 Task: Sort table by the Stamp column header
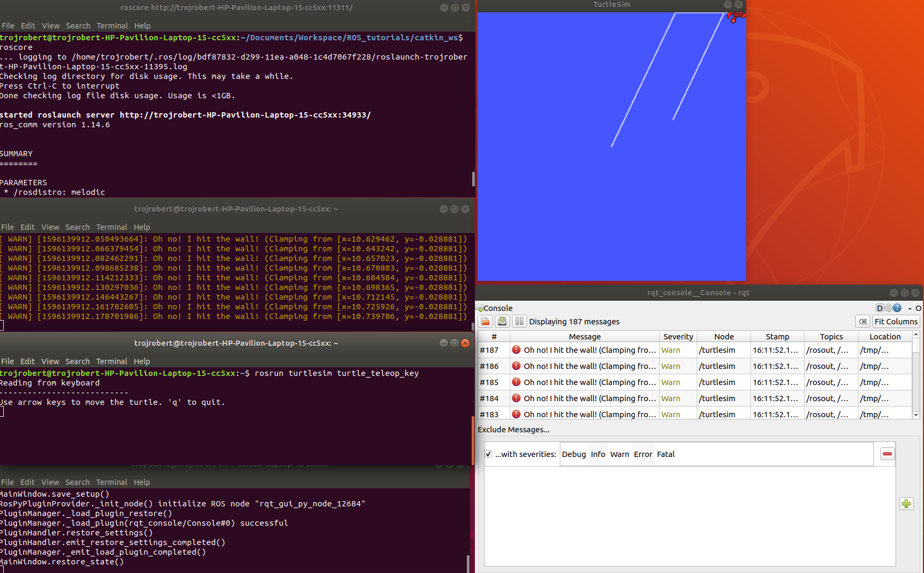pos(777,337)
